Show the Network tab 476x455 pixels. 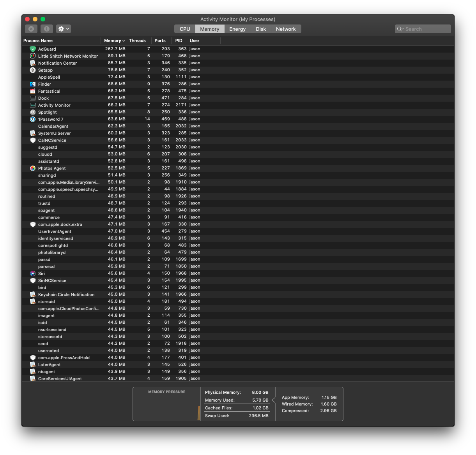pyautogui.click(x=286, y=29)
